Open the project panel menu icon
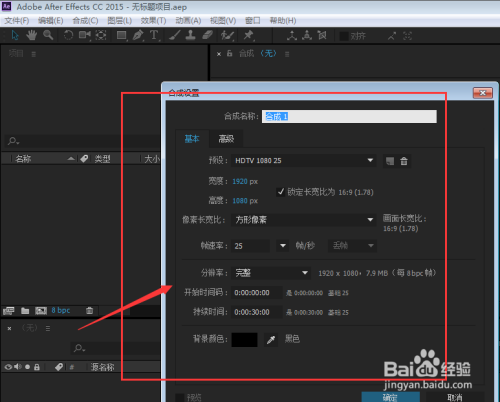The width and height of the screenshot is (500, 402). click(34, 54)
